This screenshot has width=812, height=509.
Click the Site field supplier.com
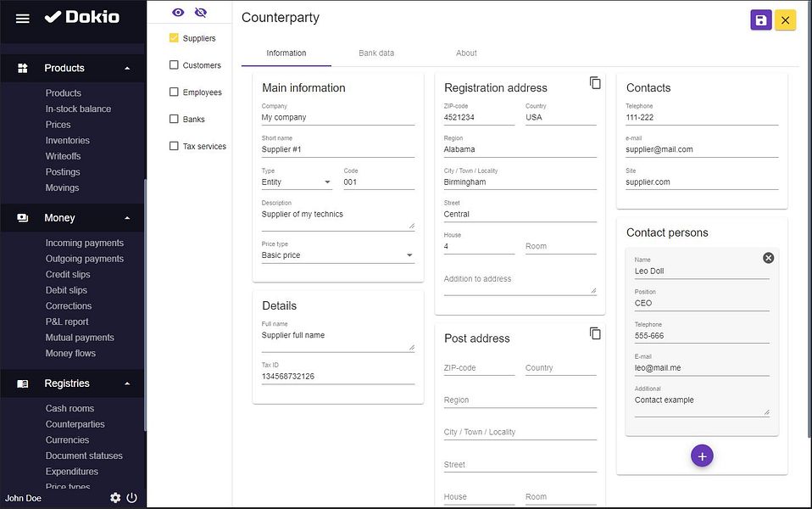[702, 182]
